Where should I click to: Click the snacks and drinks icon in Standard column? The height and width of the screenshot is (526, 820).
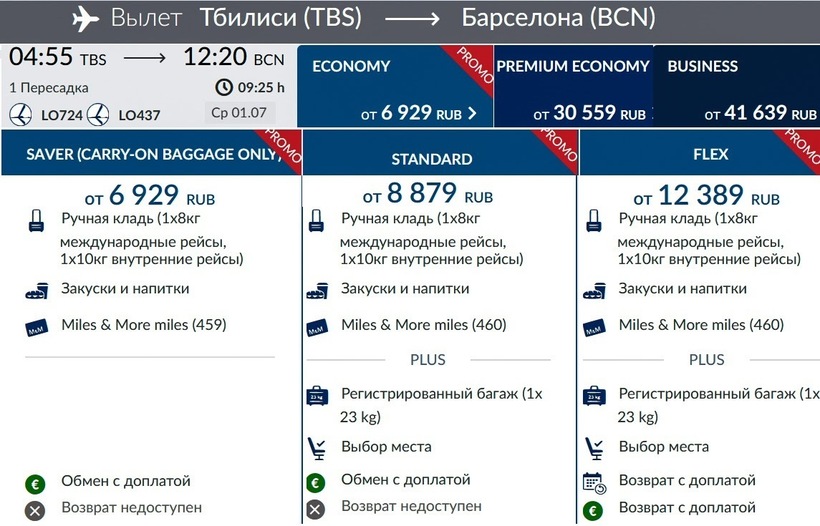pos(316,290)
